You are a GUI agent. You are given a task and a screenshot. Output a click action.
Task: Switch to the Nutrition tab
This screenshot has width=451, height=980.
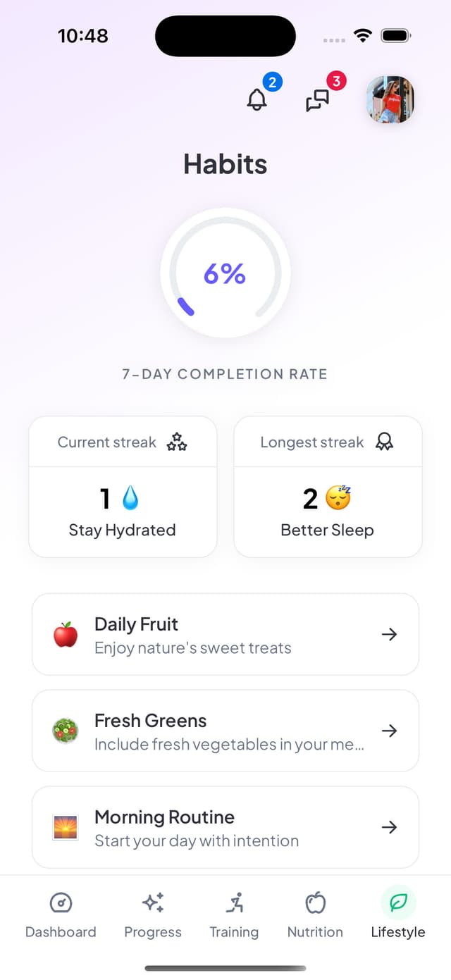315,914
